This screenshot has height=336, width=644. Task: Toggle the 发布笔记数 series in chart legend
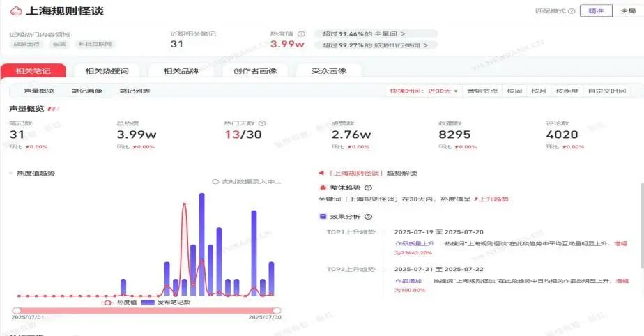(x=165, y=303)
